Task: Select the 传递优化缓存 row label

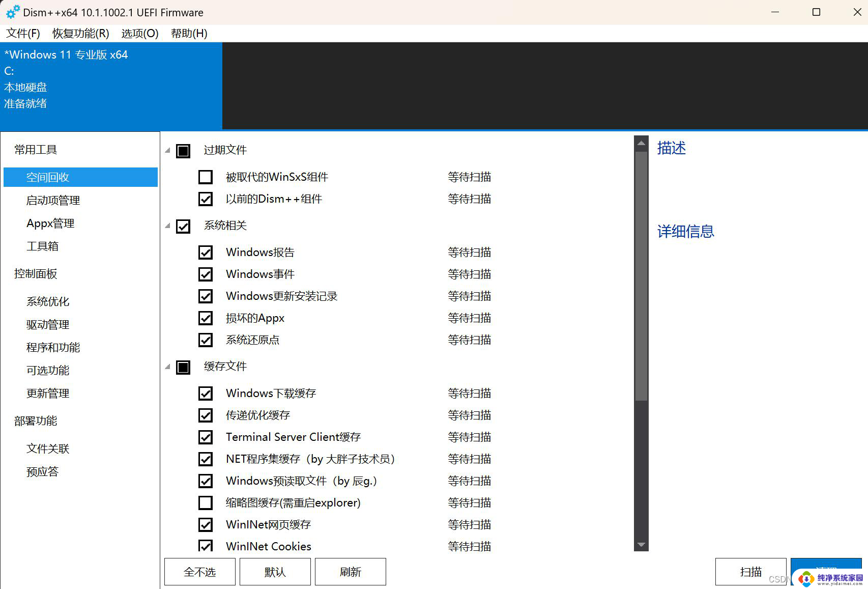Action: 258,415
